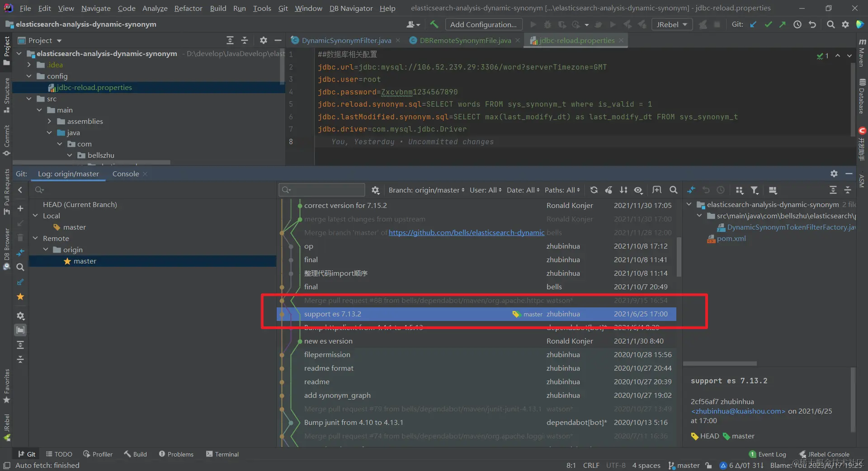This screenshot has width=868, height=471.
Task: Click the hammer Build Project icon
Action: [434, 24]
